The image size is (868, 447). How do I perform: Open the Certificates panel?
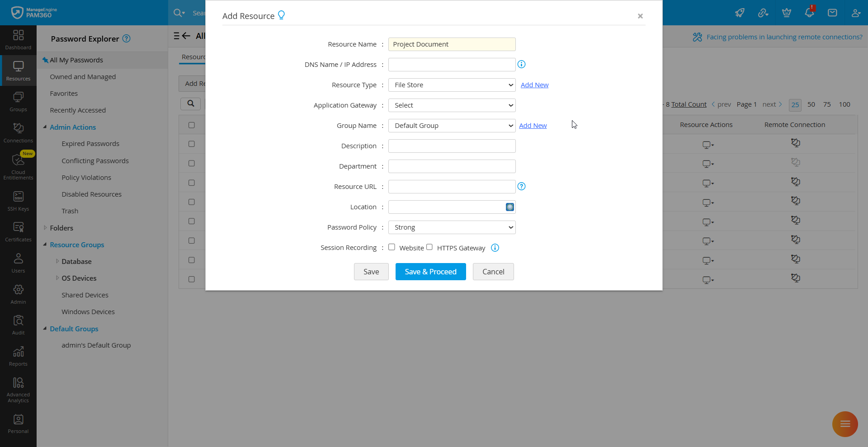pyautogui.click(x=18, y=231)
